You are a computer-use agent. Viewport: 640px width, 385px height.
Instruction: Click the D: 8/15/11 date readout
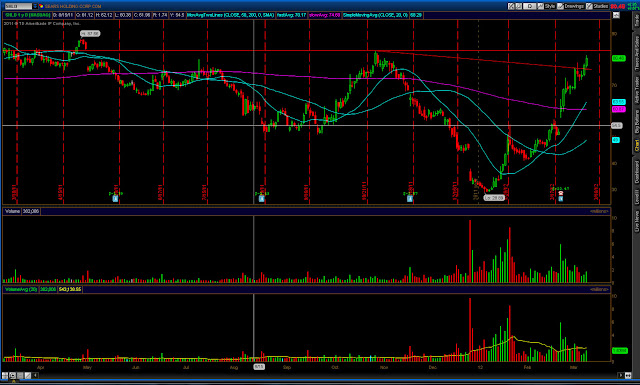(x=63, y=15)
